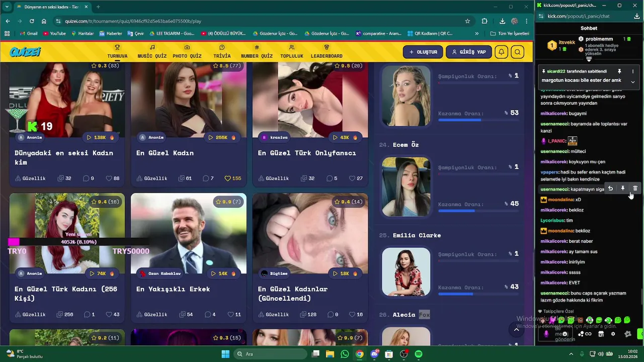This screenshot has width=644, height=362.
Task: Open Topluluk menu item
Action: (292, 52)
